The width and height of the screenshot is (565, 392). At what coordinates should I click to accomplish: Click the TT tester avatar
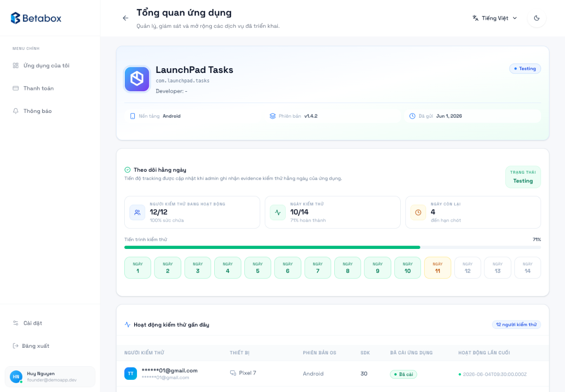(130, 374)
